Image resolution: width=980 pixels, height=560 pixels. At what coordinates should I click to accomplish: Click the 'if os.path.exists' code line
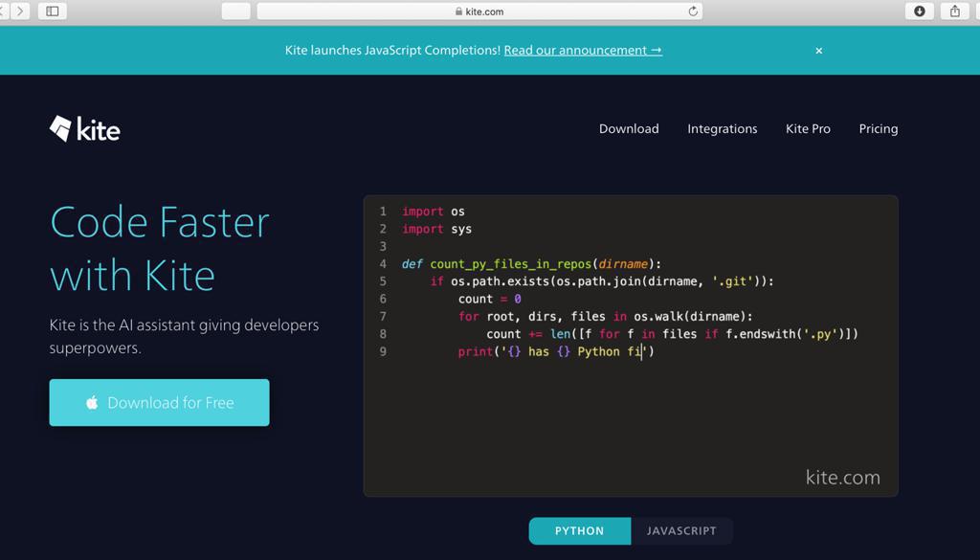tap(602, 281)
